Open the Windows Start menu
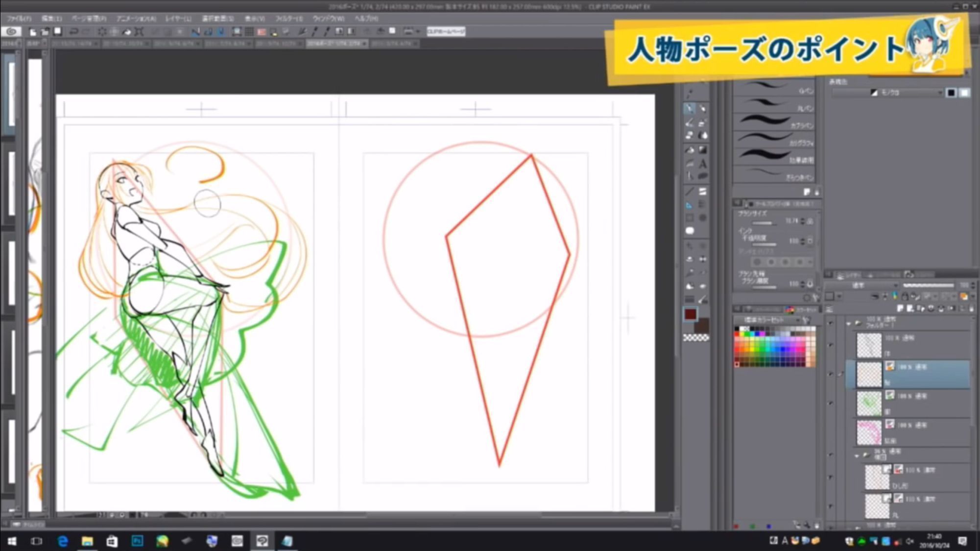980x551 pixels. click(12, 541)
